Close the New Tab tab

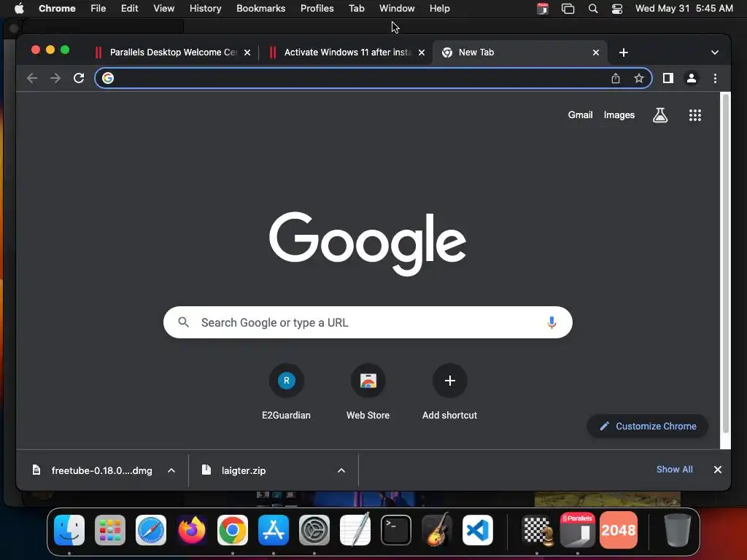pos(595,52)
